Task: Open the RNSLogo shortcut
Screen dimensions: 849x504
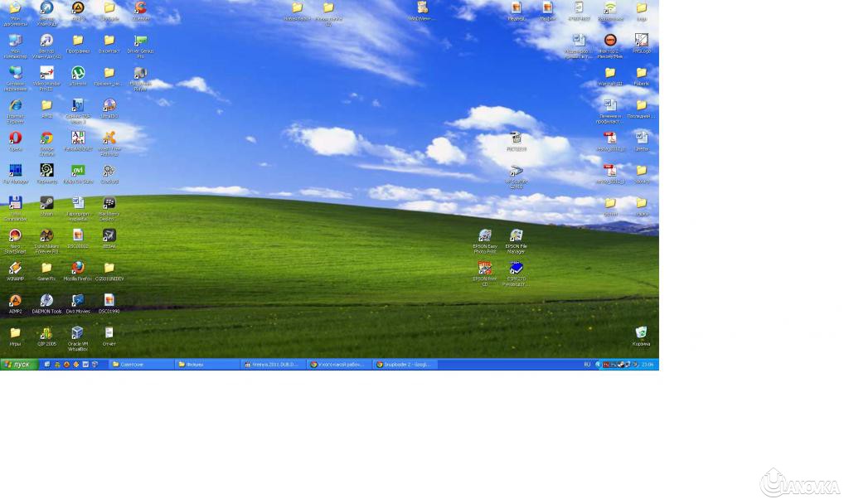Action: click(642, 45)
